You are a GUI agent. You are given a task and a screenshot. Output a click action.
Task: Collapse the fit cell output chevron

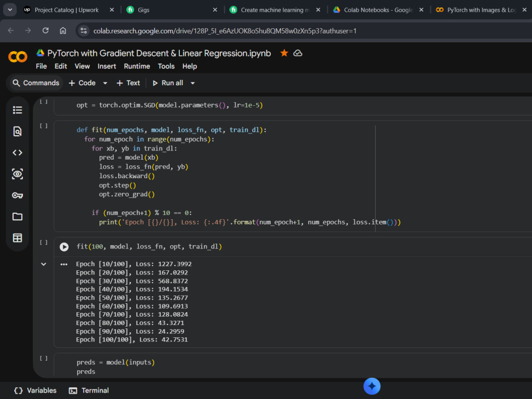pos(44,264)
